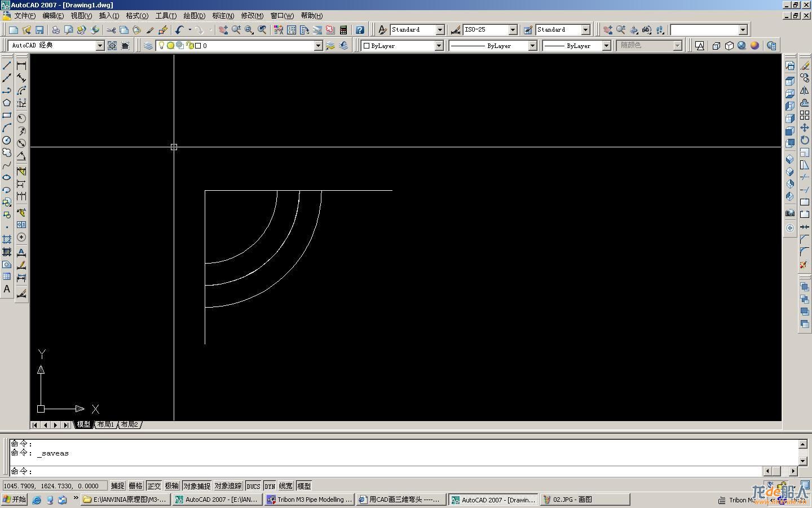
Task: Select the Multiline Text tool
Action: [x=7, y=289]
